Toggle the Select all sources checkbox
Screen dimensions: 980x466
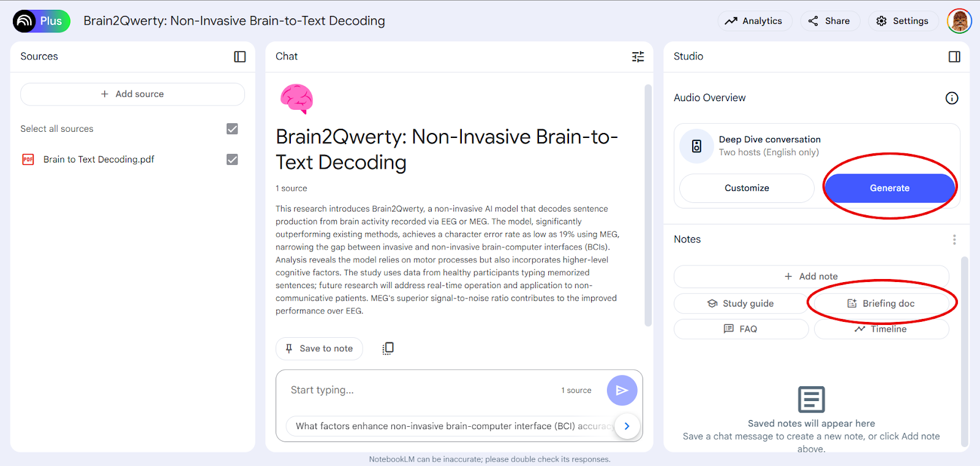click(232, 129)
